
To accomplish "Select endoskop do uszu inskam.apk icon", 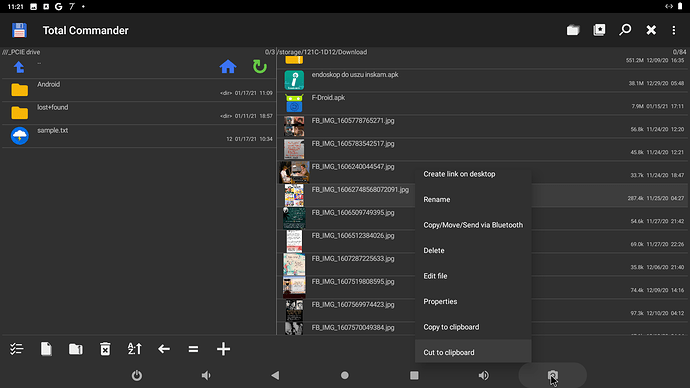I will 294,81.
